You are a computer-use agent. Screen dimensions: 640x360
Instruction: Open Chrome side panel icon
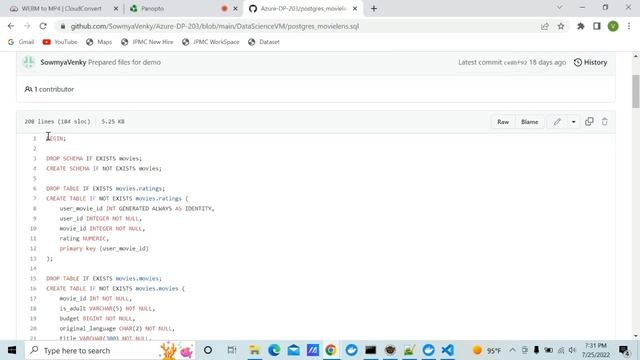coord(597,26)
